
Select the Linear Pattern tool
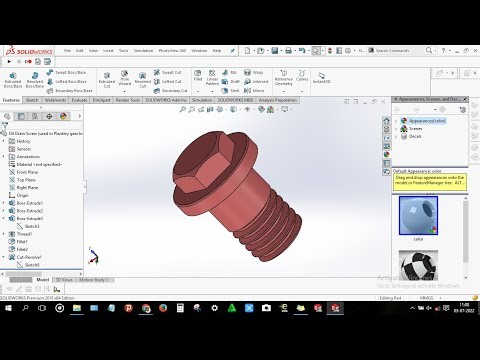point(212,77)
